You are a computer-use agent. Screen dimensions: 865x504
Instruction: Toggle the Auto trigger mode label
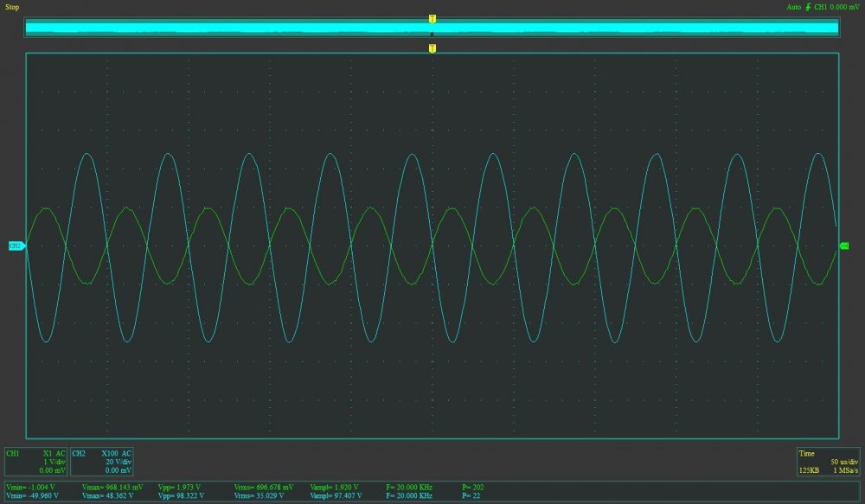(793, 7)
